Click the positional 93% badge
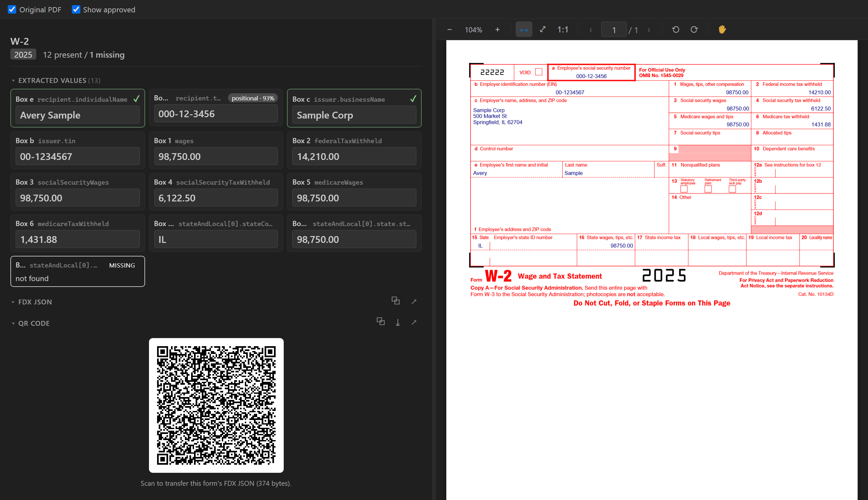This screenshot has width=868, height=500. point(253,98)
